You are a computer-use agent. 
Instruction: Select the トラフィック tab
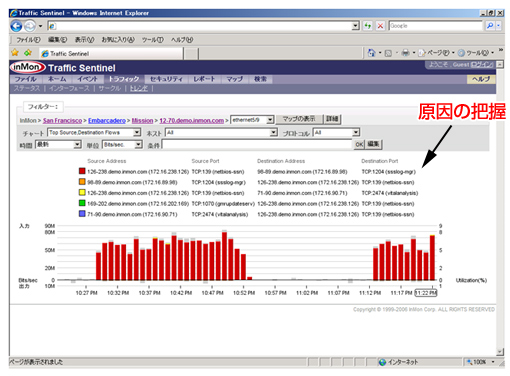coord(124,79)
